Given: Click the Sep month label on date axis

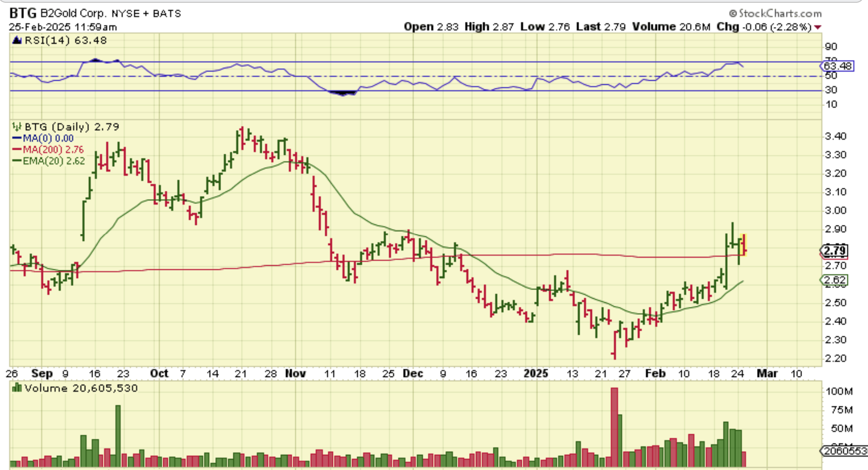Looking at the screenshot, I should [x=42, y=374].
